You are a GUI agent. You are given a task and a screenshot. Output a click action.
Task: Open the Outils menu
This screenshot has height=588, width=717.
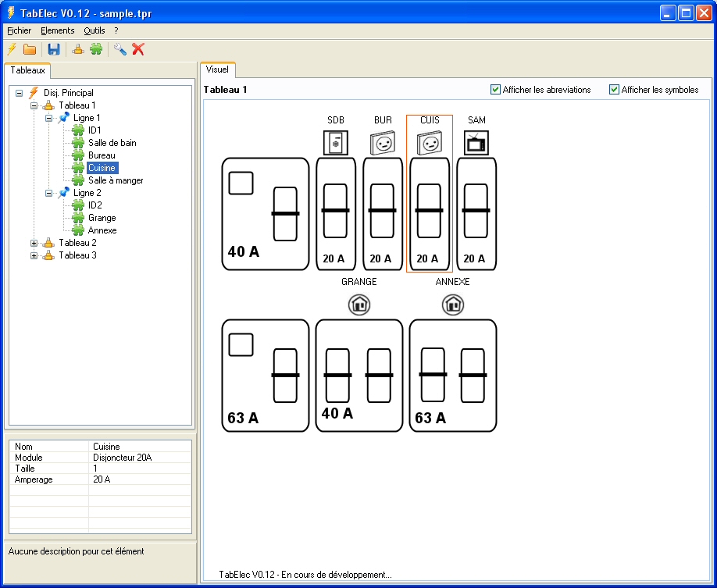coord(94,30)
